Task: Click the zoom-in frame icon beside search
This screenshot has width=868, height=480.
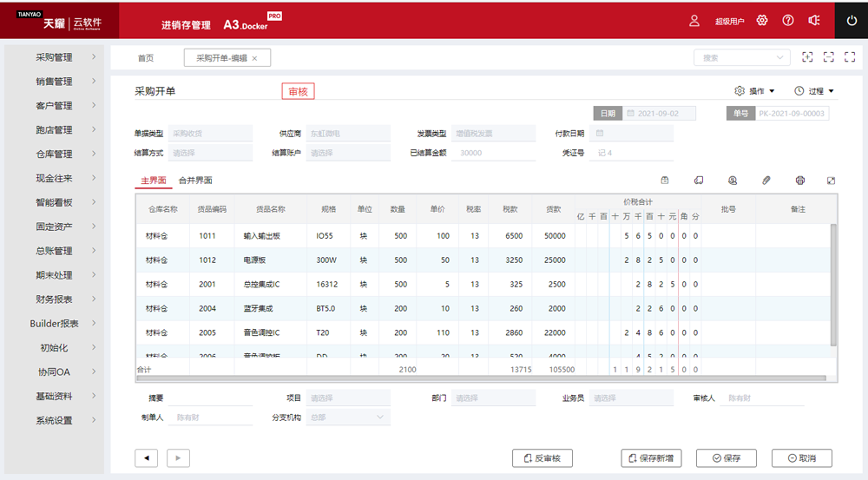Action: 807,57
